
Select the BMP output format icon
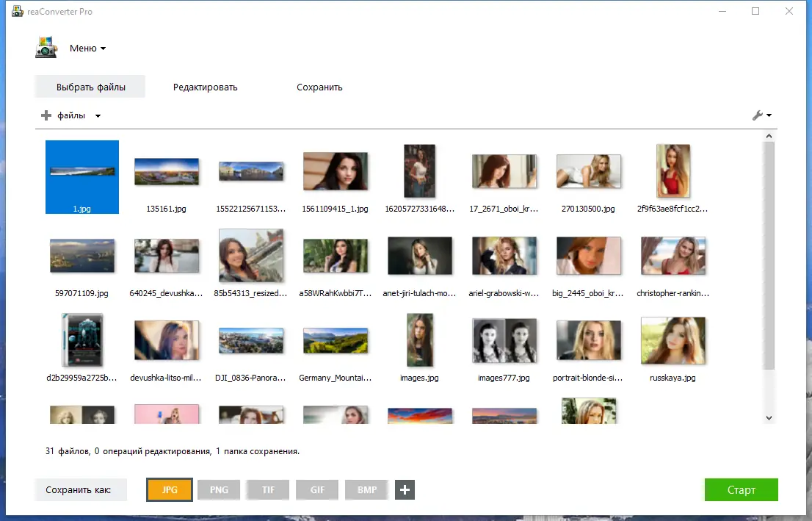(x=366, y=489)
